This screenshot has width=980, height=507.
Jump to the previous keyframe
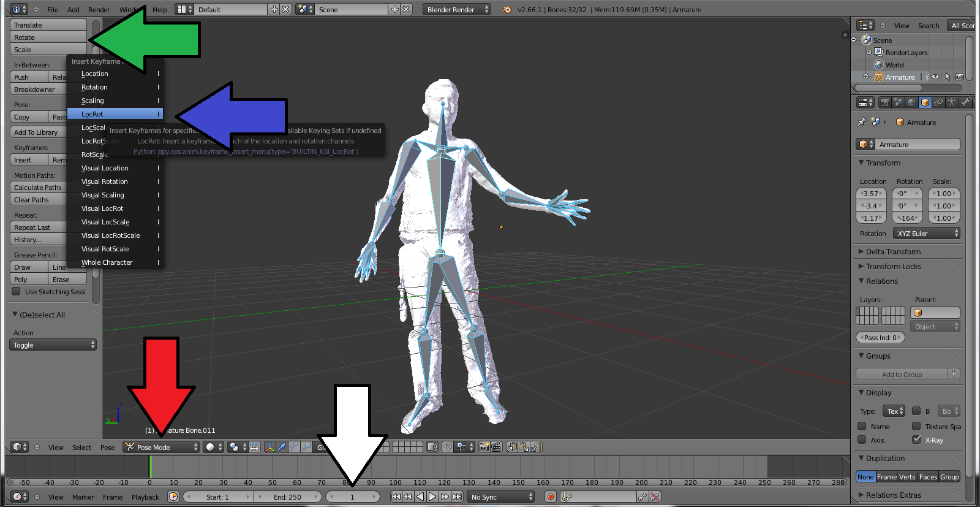tap(408, 497)
